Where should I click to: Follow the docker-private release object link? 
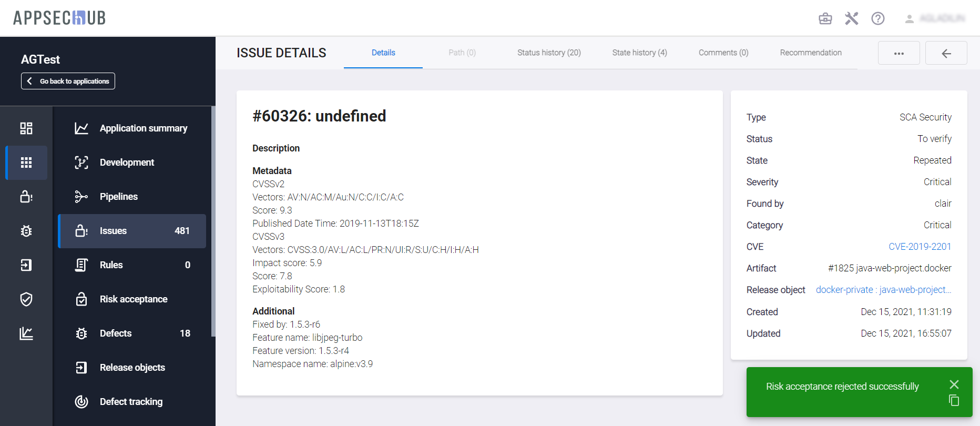pos(883,290)
